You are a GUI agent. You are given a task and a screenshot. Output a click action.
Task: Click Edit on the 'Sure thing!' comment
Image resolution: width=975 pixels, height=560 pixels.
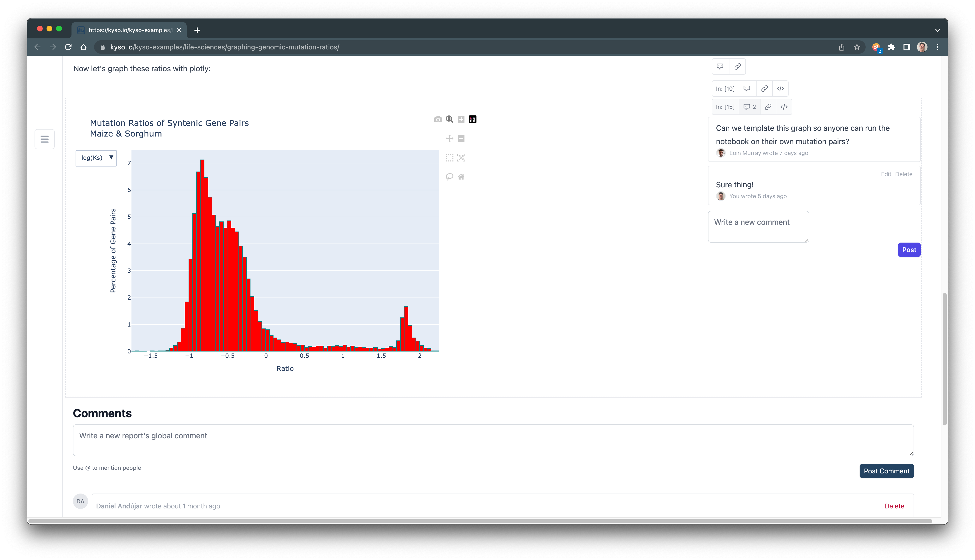[x=886, y=174]
